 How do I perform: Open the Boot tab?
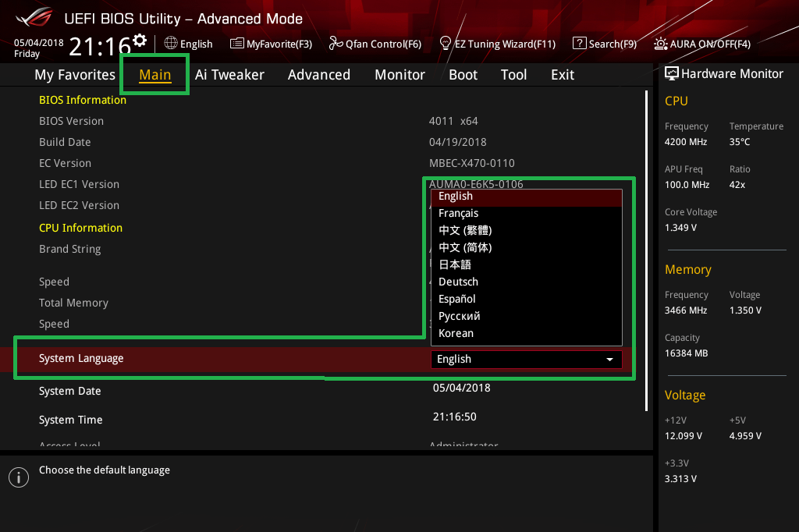(x=463, y=75)
